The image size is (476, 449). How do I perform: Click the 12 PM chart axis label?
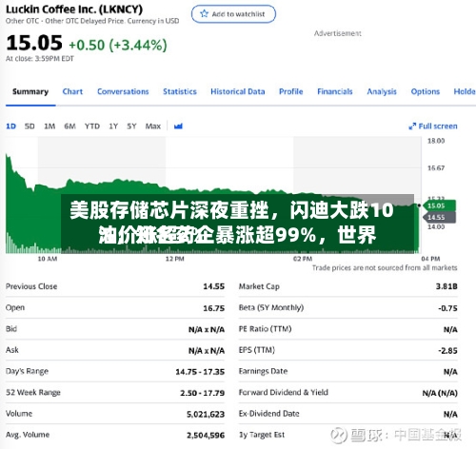coord(175,259)
